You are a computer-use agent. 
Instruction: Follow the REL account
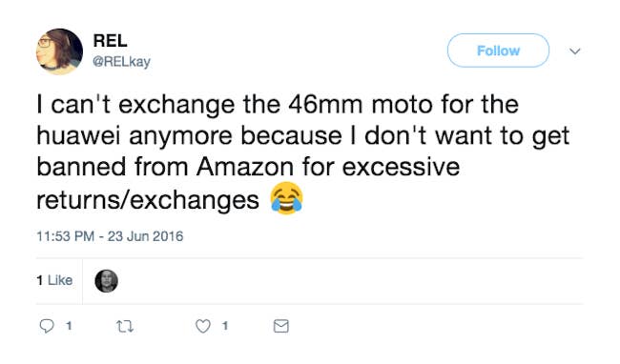(498, 51)
